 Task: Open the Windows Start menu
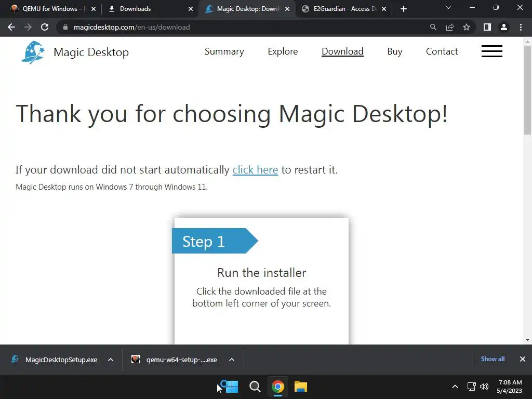click(232, 387)
